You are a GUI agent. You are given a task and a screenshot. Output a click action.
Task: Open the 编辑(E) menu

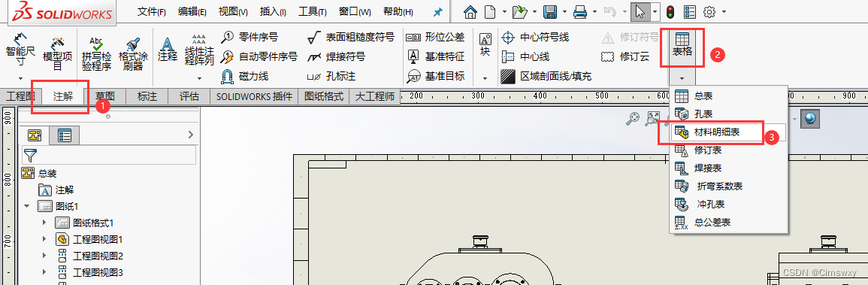pyautogui.click(x=192, y=11)
